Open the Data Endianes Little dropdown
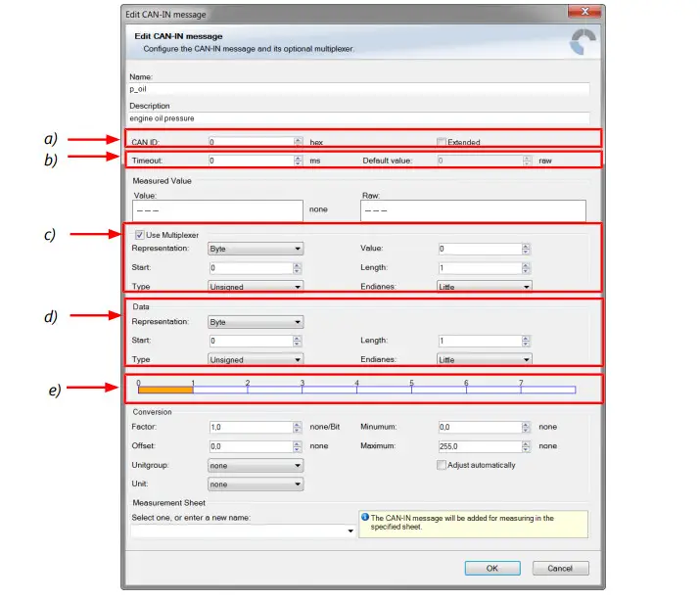Viewport: 700px width, 600px height. coord(485,359)
